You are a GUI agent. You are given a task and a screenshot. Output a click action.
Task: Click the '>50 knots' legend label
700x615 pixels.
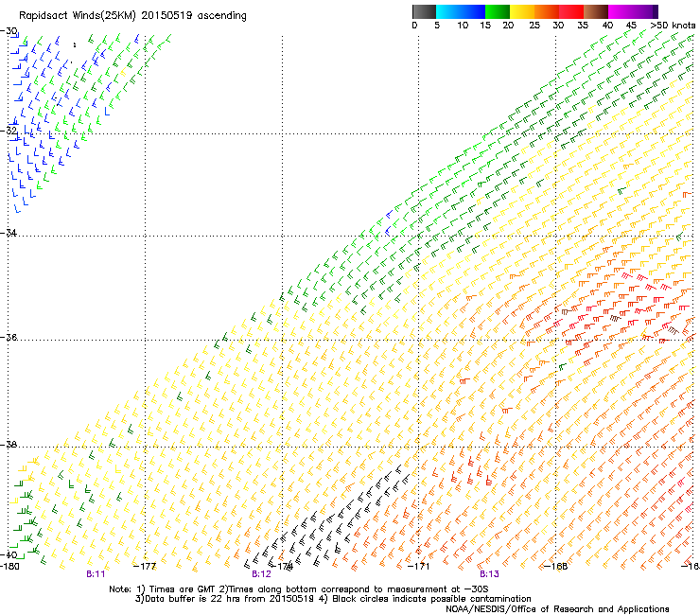(673, 26)
